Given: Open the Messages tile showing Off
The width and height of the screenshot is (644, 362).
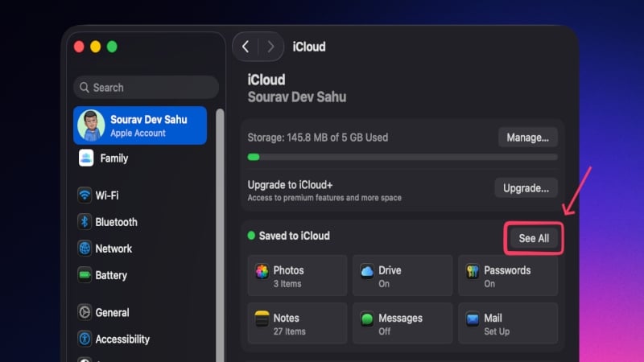Looking at the screenshot, I should coord(402,323).
